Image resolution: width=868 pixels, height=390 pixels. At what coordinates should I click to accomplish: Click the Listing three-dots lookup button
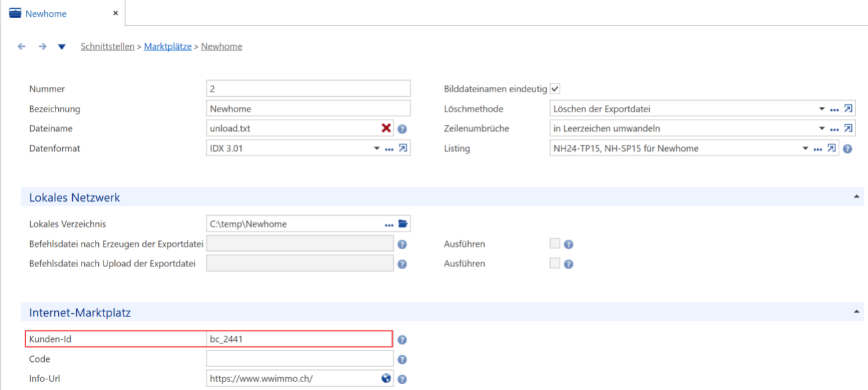(x=818, y=149)
